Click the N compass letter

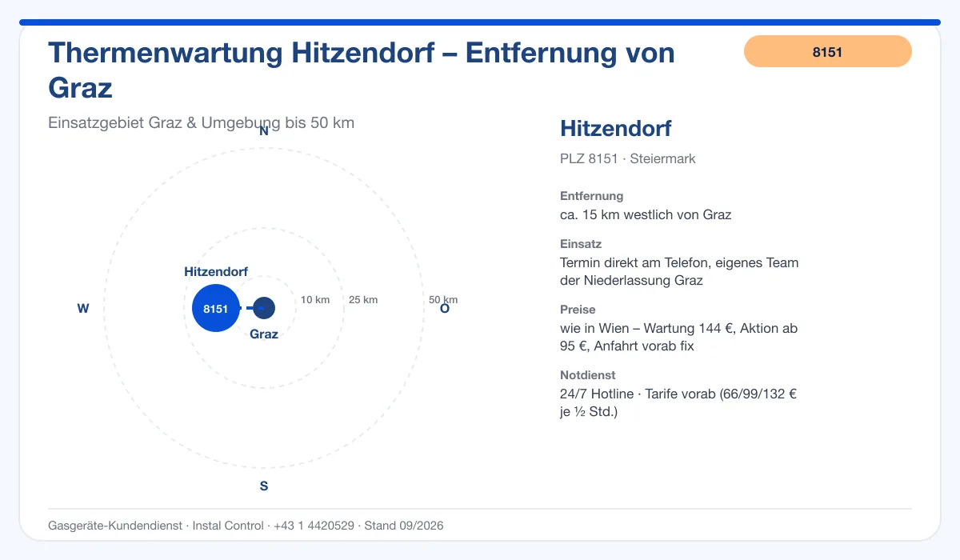pyautogui.click(x=264, y=131)
